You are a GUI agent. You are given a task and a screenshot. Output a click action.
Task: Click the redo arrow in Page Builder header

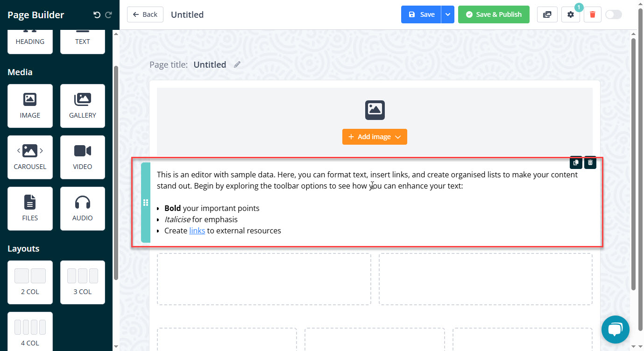point(108,15)
